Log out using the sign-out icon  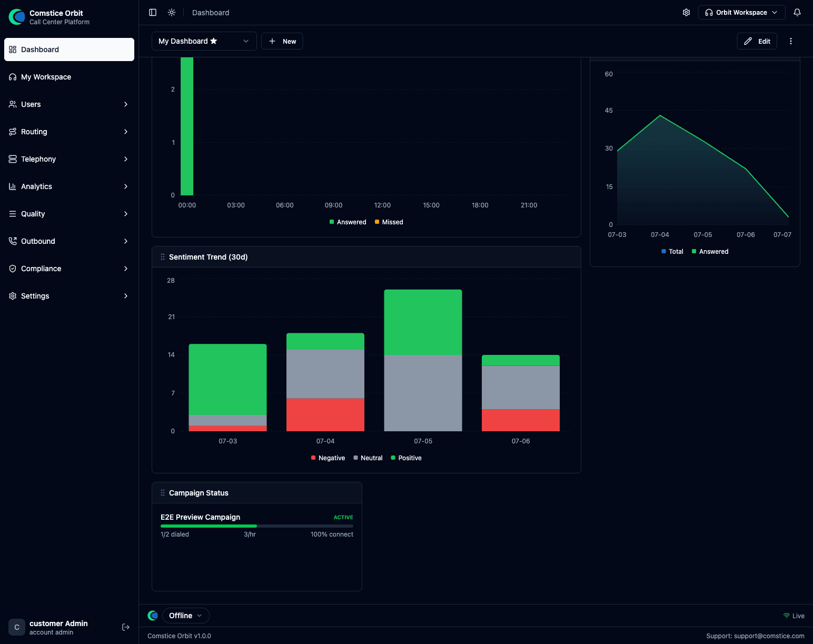point(126,627)
